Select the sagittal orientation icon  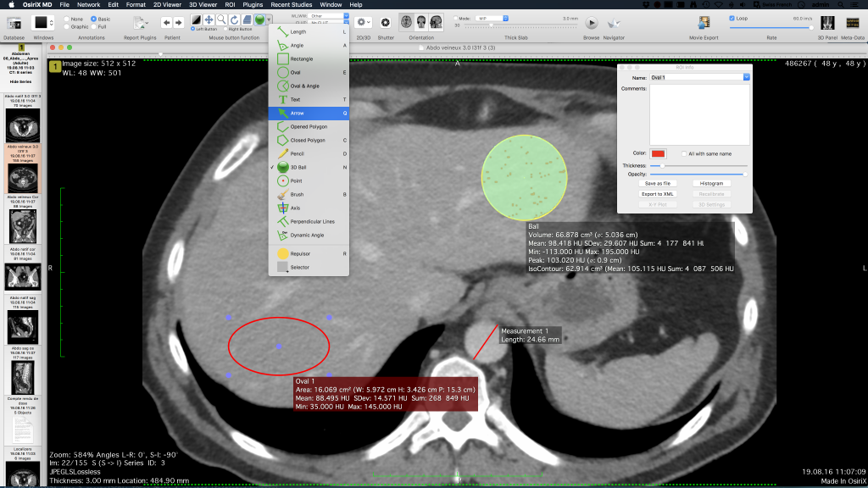coord(435,23)
